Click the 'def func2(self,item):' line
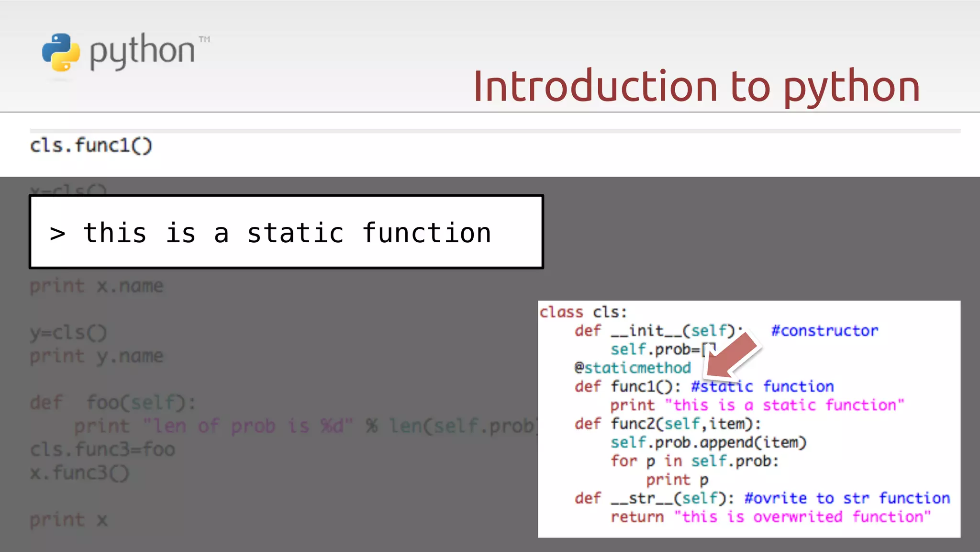Viewport: 980px width, 552px height. (668, 424)
